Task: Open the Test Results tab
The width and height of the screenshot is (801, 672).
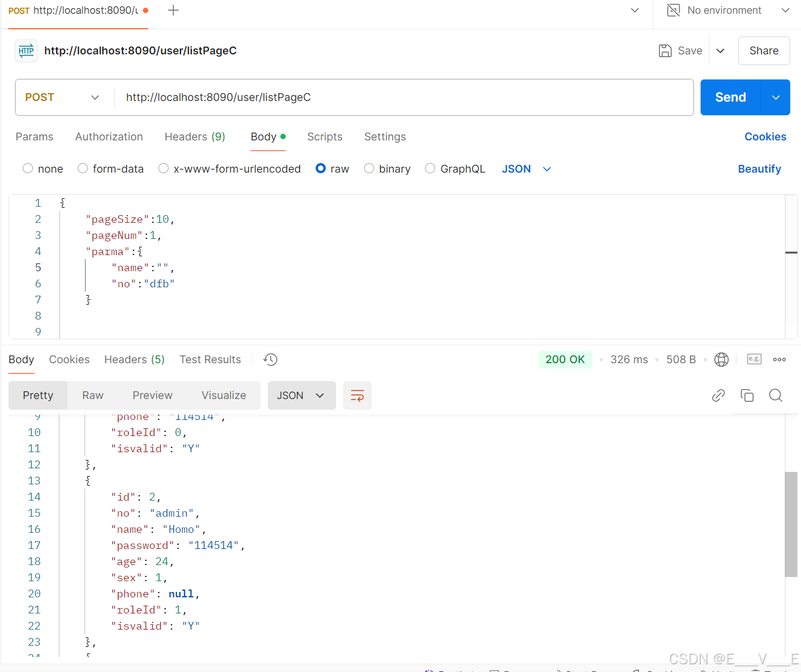Action: point(210,360)
